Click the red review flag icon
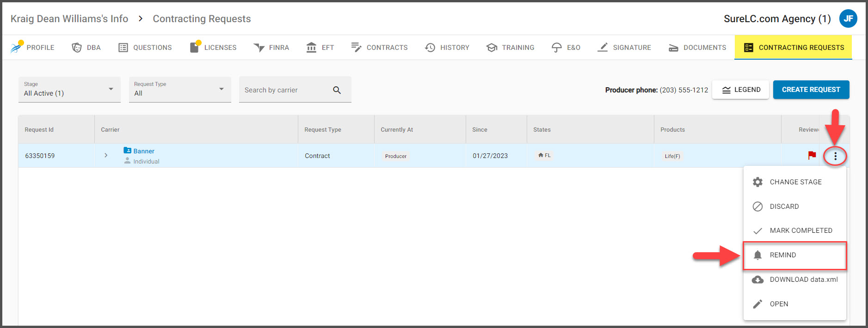Screen dimensions: 868x328 pos(812,155)
